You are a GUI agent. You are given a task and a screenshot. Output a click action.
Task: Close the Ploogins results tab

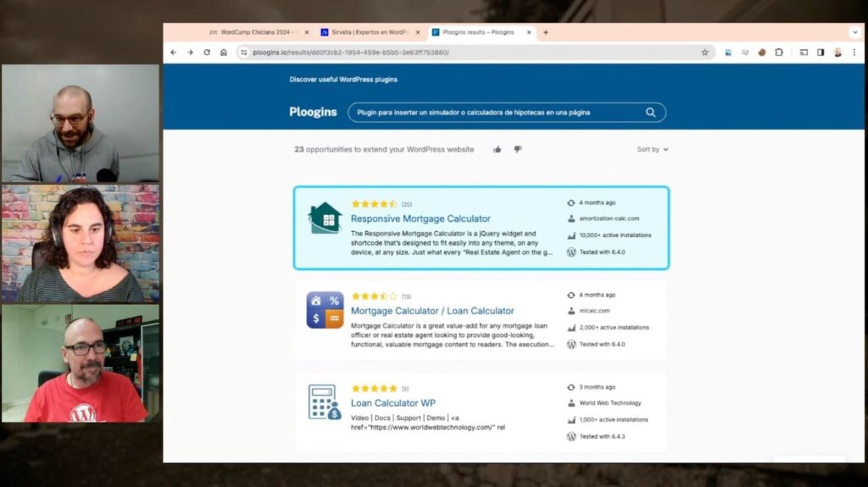(529, 32)
